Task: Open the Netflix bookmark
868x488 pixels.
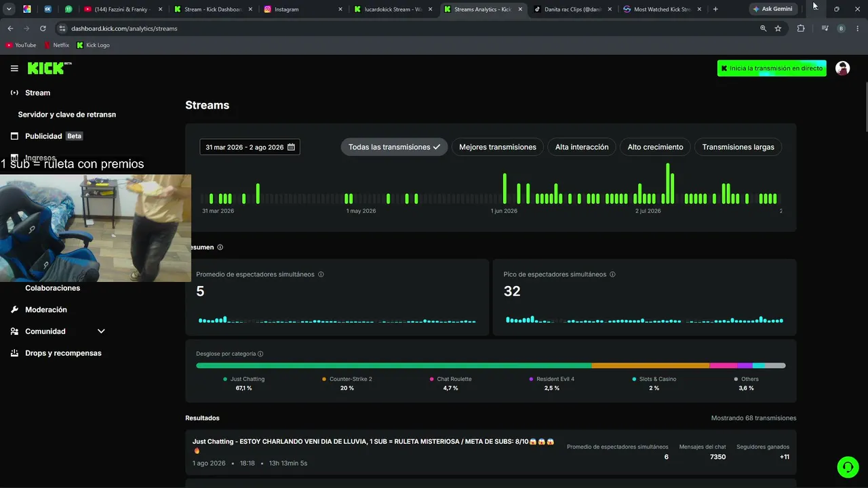Action: pyautogui.click(x=56, y=45)
